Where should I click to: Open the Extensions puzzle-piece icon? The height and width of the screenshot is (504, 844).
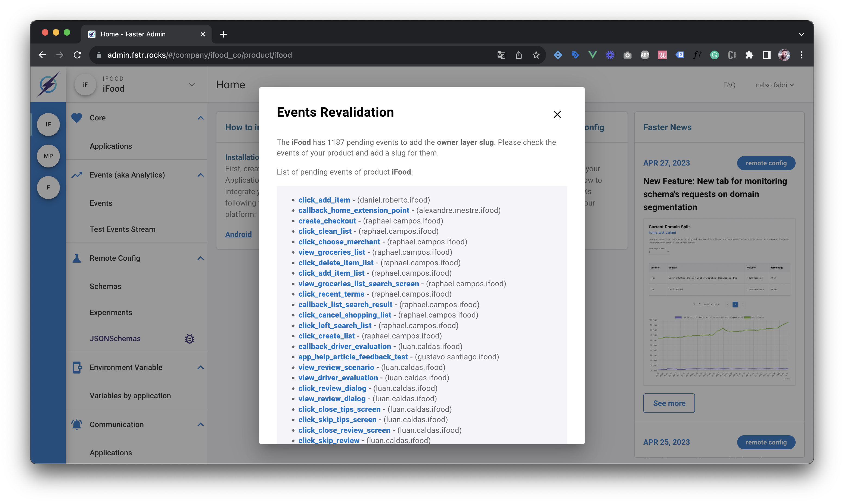coord(749,55)
